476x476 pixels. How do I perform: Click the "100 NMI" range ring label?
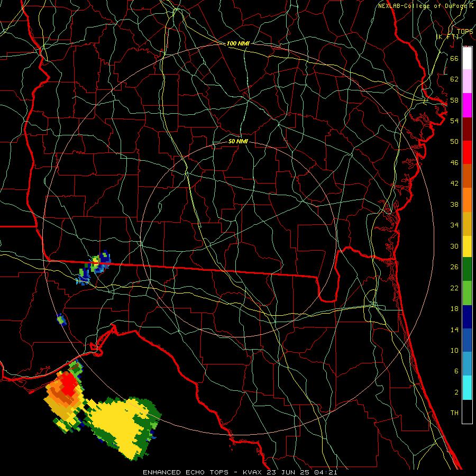pos(238,44)
